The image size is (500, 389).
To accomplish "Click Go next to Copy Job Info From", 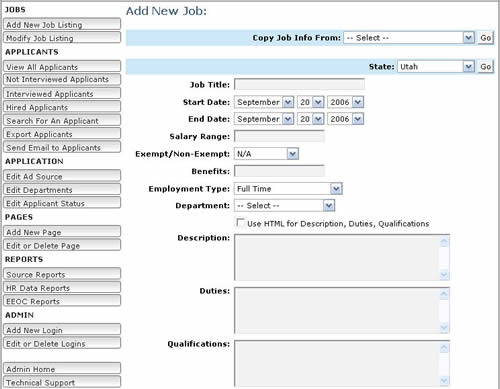I will point(485,38).
